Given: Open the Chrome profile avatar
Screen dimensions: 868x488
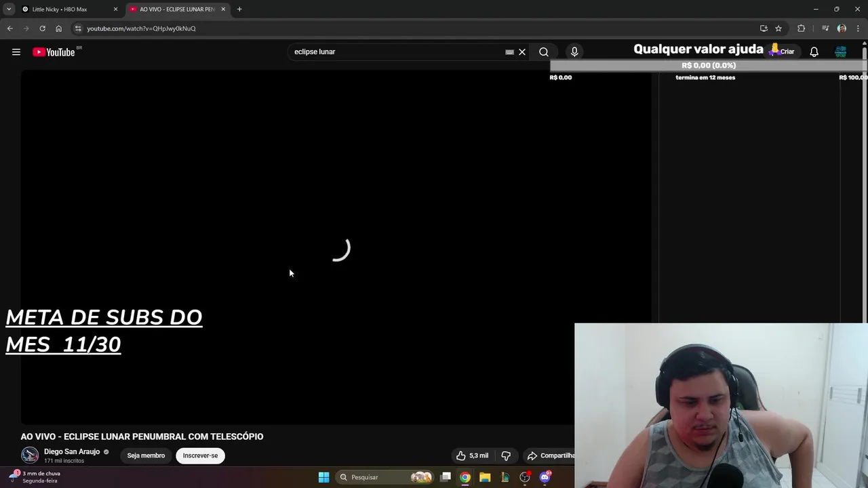Looking at the screenshot, I should point(842,28).
